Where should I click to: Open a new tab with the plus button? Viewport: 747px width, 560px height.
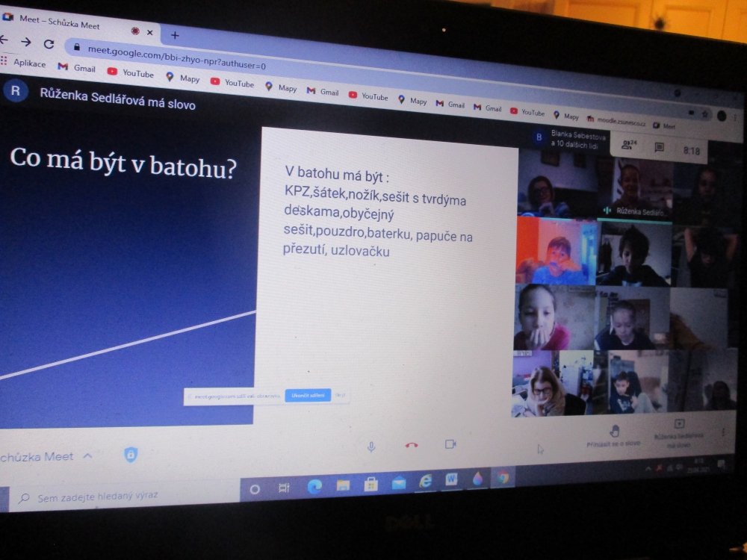tap(175, 35)
